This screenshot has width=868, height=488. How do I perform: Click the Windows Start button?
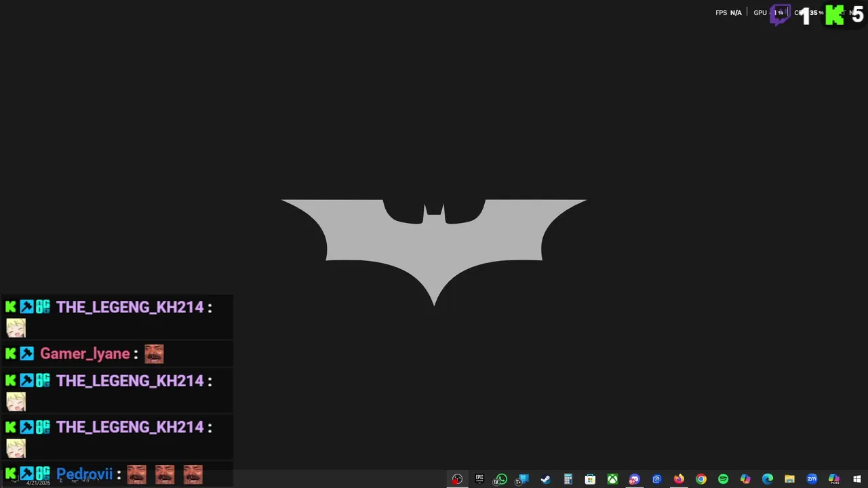[x=857, y=479]
